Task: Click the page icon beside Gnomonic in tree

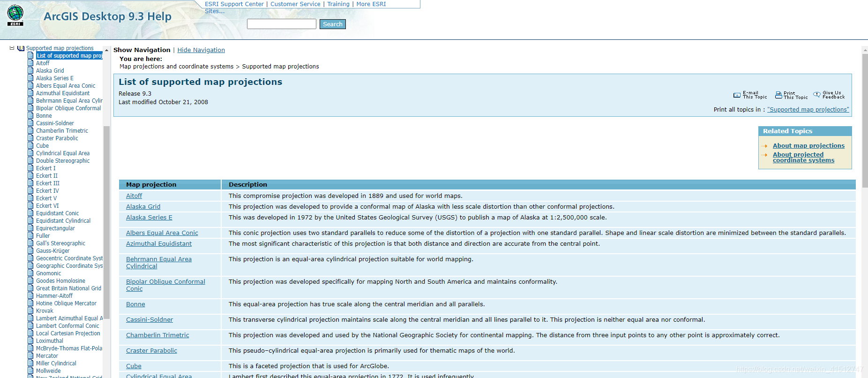Action: (30, 273)
